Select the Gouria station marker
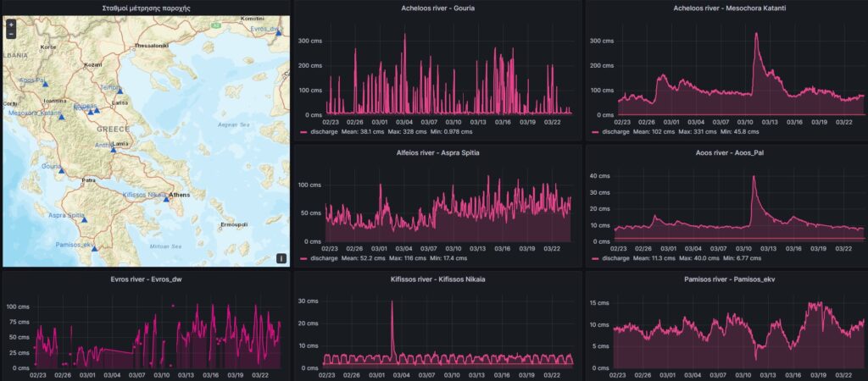Image resolution: width=868 pixels, height=381 pixels. click(61, 171)
